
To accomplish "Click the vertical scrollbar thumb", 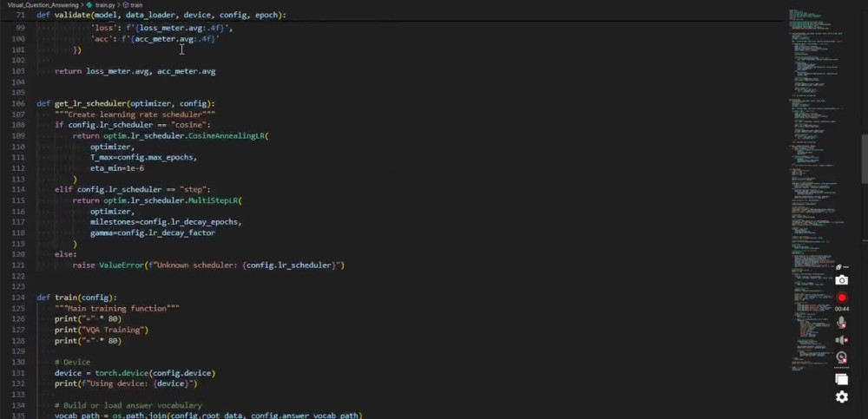I will click(865, 160).
